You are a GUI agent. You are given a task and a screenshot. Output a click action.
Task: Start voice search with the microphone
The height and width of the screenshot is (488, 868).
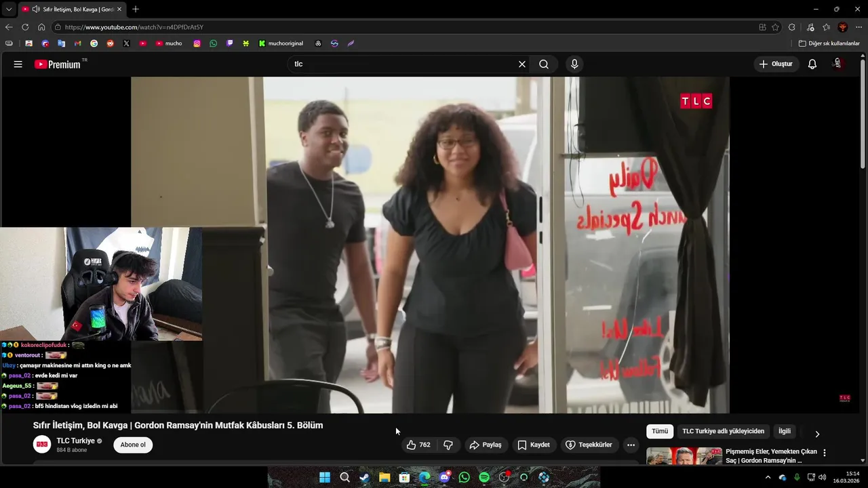coord(574,64)
